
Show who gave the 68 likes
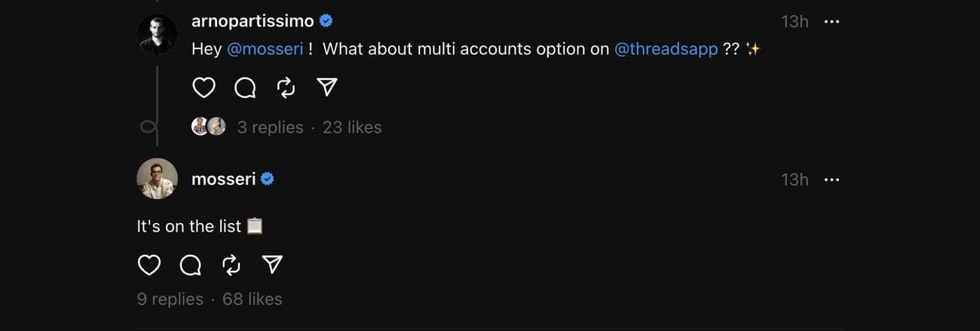point(253,299)
